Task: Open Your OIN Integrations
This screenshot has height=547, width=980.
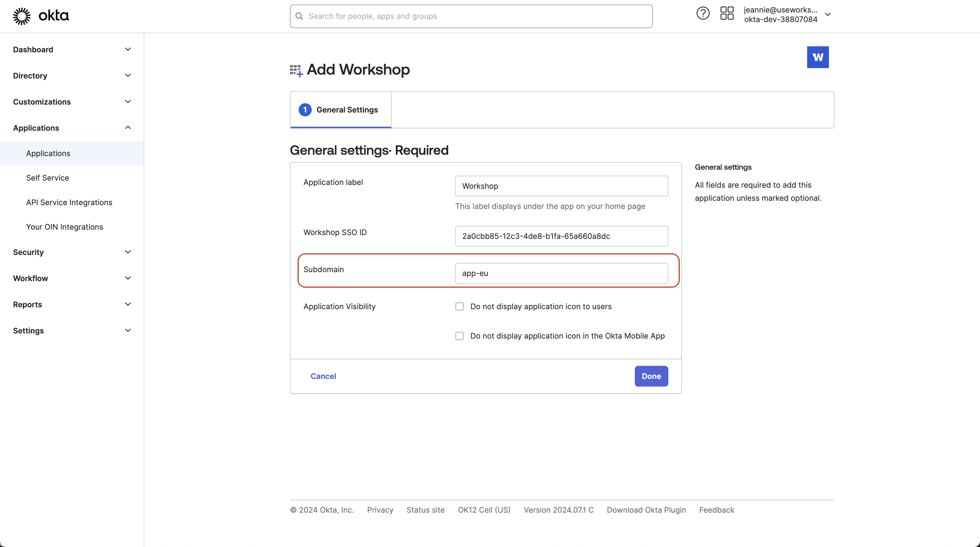Action: (65, 227)
